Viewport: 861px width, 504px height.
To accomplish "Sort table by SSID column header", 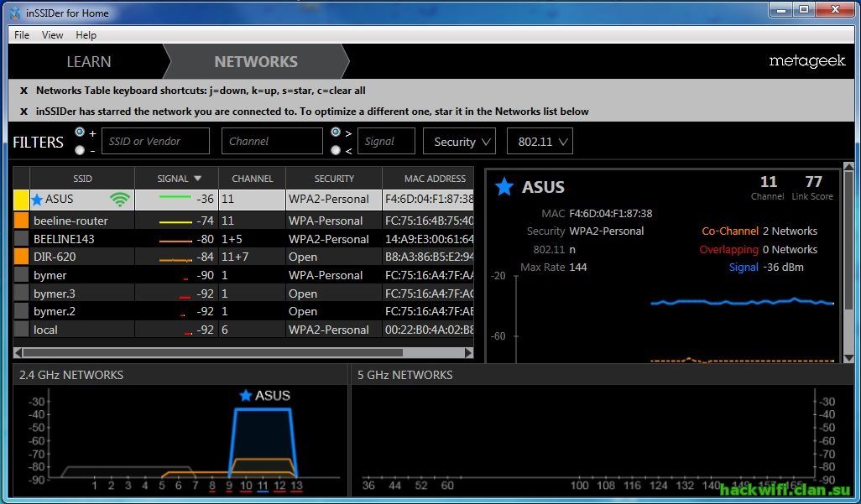I will coord(82,179).
